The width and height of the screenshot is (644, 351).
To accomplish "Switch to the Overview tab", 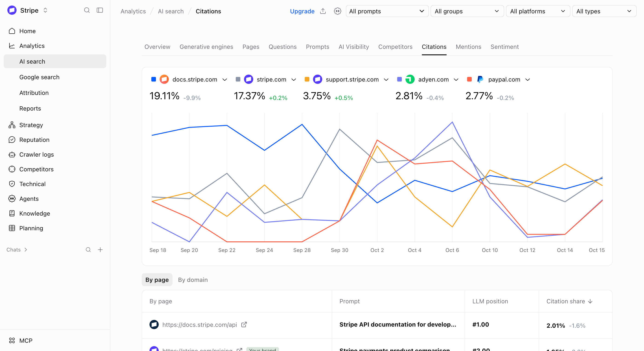I will point(157,47).
